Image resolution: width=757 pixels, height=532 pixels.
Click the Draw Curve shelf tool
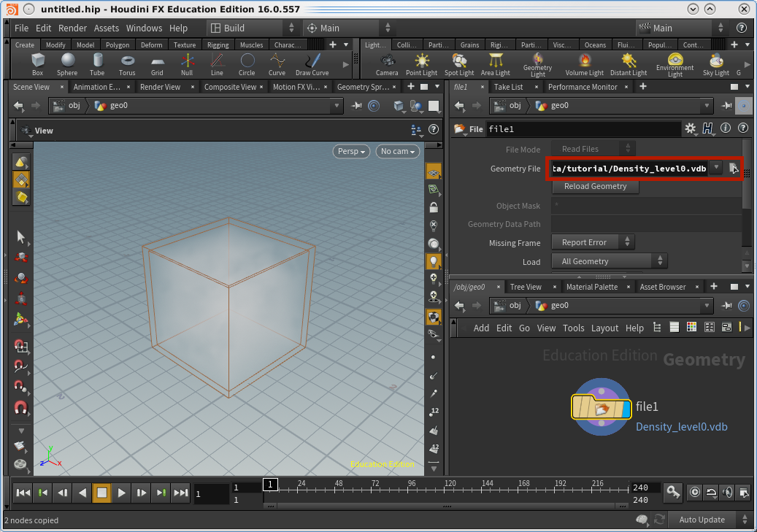(312, 64)
